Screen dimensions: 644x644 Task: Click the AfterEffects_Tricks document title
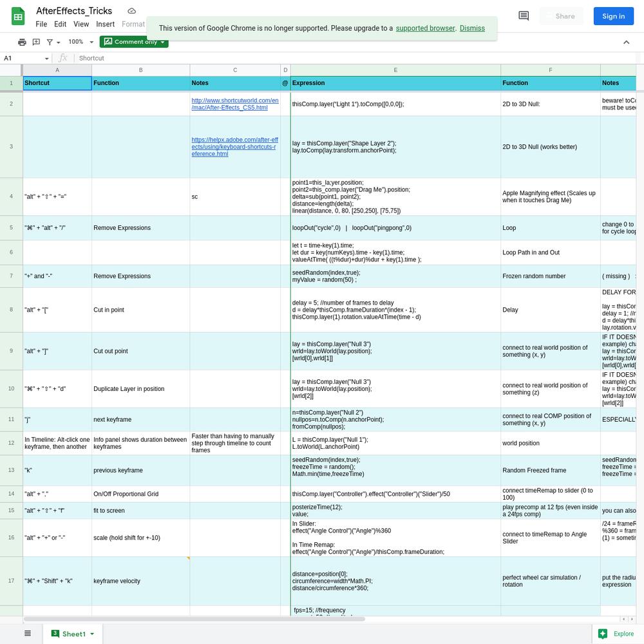pos(74,11)
